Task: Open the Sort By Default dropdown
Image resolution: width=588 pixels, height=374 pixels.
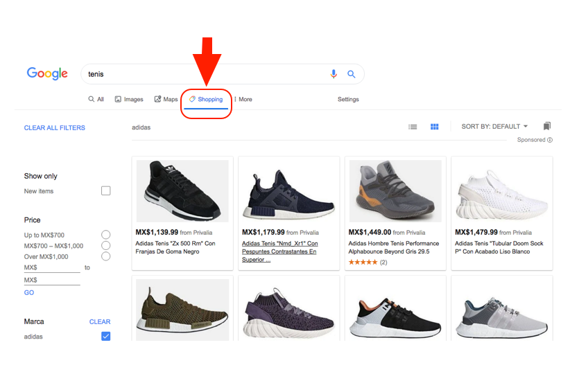Action: [494, 127]
